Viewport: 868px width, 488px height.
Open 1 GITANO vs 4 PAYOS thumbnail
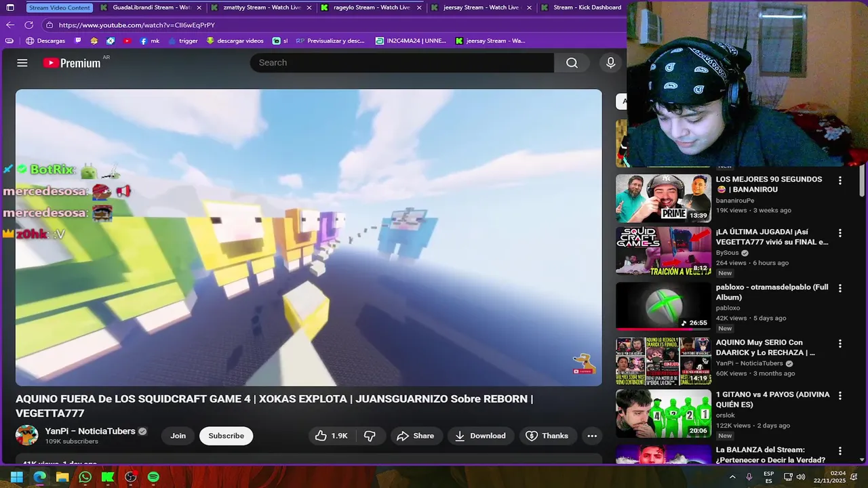click(663, 413)
